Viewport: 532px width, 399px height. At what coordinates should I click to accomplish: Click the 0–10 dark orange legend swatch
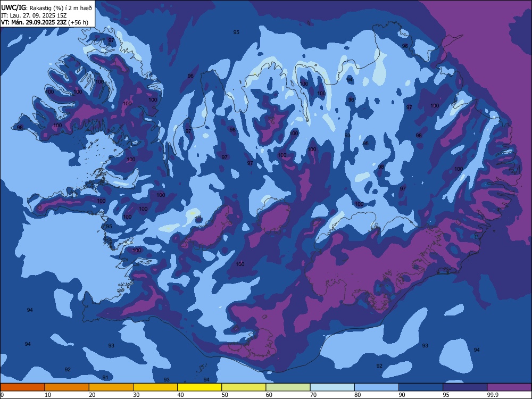(22, 387)
